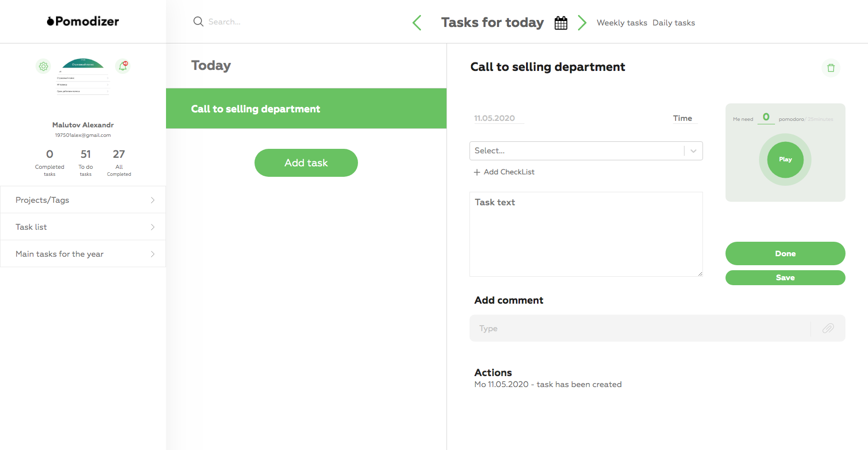
Task: Delete task using the trash icon
Action: 830,68
